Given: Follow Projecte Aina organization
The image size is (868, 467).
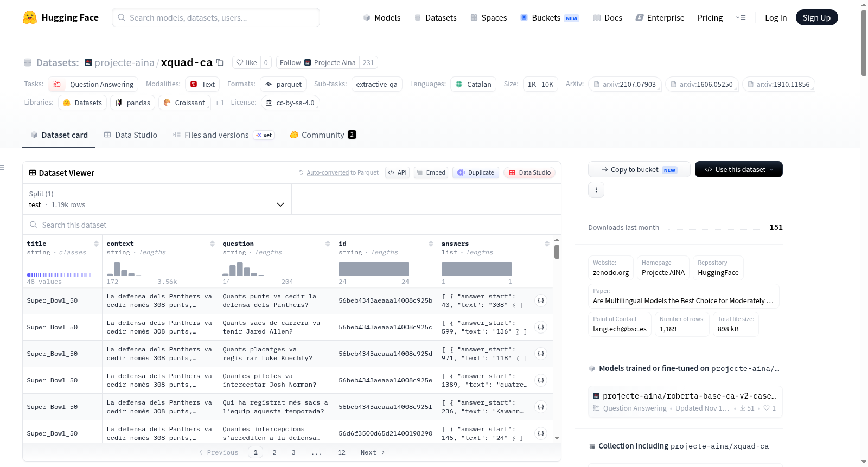Looking at the screenshot, I should 317,62.
